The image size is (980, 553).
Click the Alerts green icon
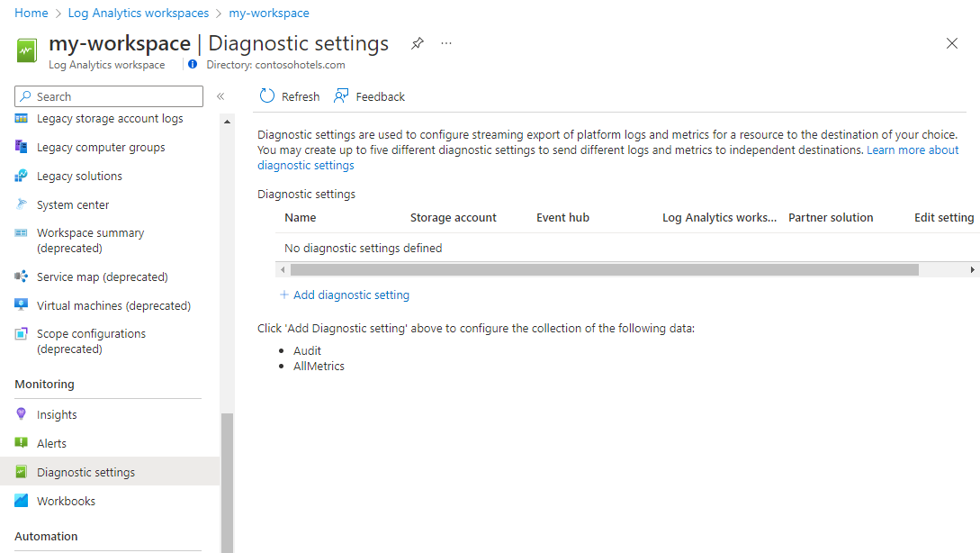pos(22,442)
